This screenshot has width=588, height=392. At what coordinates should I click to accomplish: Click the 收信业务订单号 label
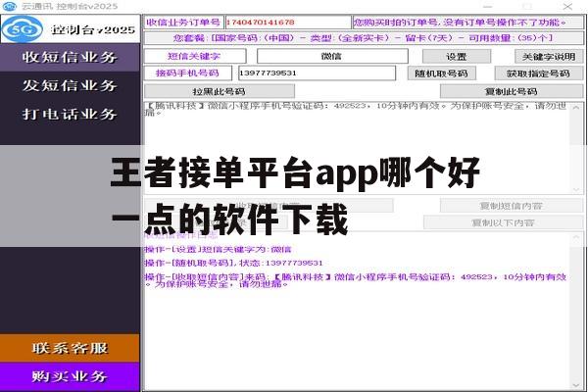click(184, 23)
